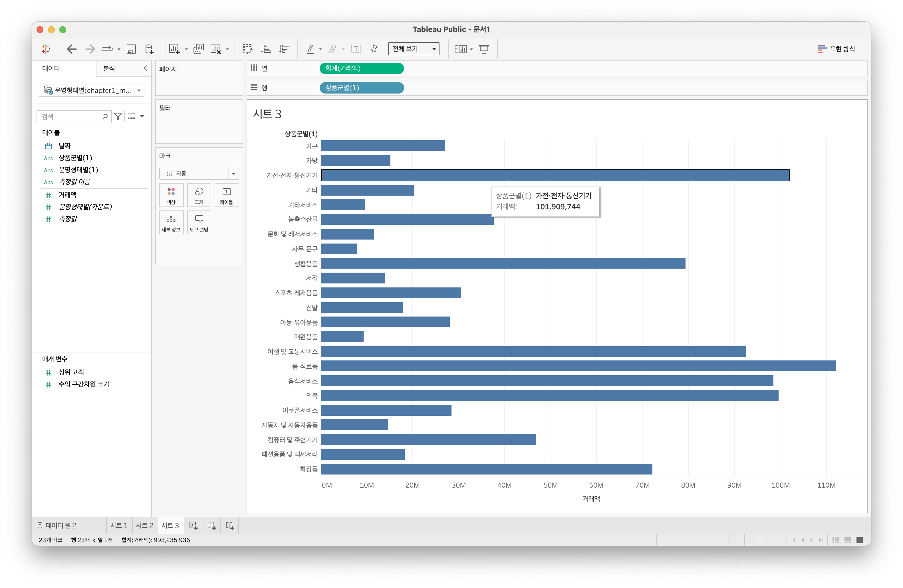Open the 전체 보기 fit dropdown
The height and width of the screenshot is (588, 903).
point(434,49)
